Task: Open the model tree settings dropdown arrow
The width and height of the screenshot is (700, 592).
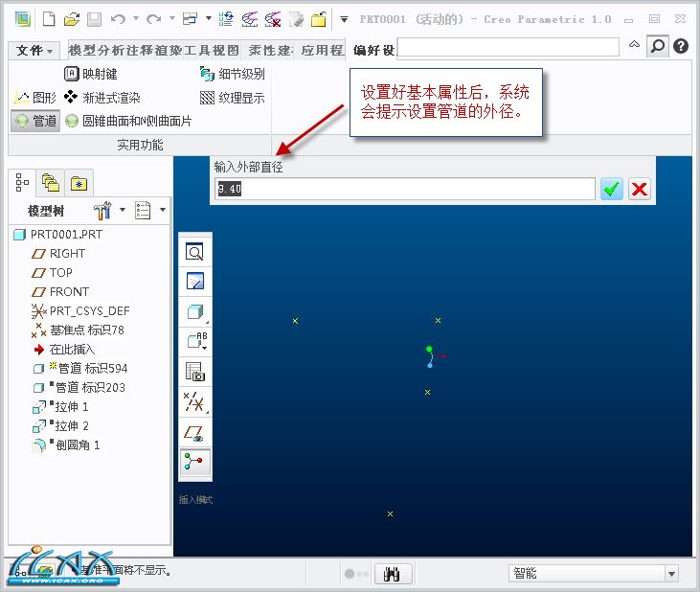Action: 123,210
